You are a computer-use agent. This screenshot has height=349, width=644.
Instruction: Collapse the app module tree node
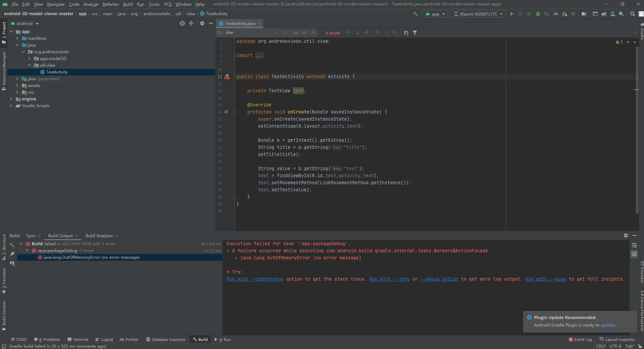[11, 31]
